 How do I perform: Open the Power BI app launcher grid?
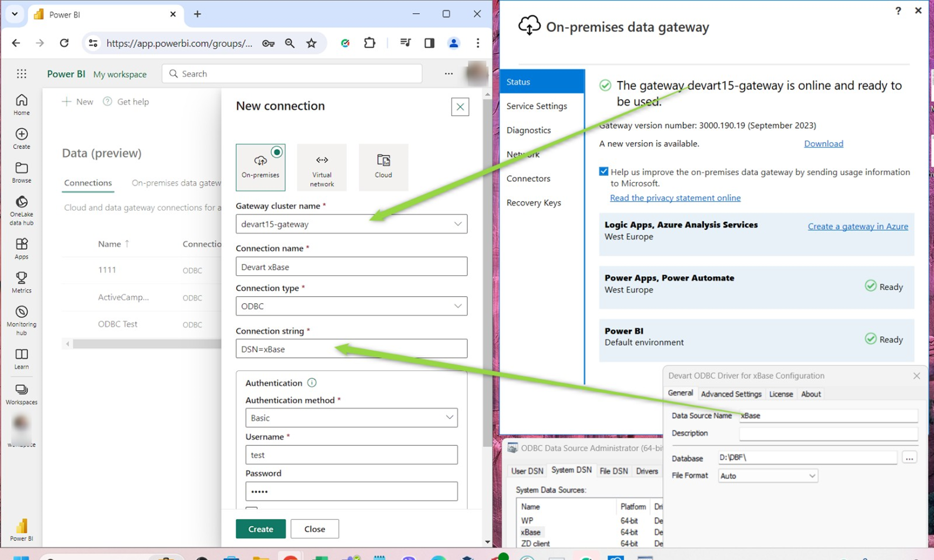click(x=21, y=74)
